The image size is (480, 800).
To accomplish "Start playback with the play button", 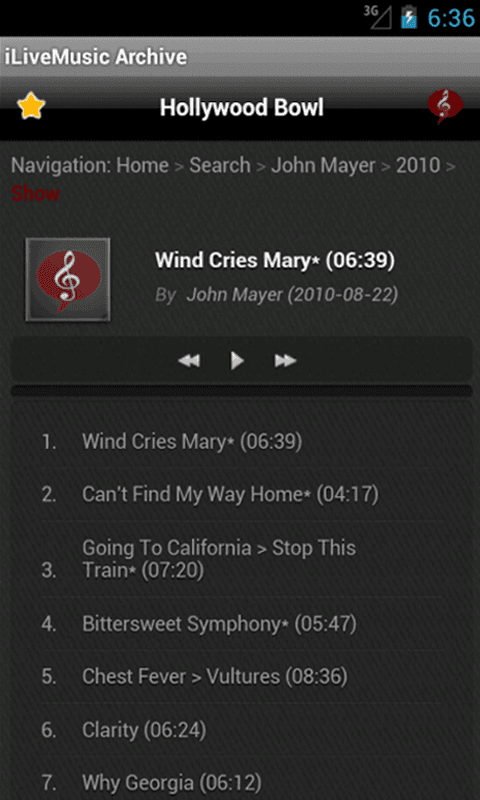I will pyautogui.click(x=237, y=361).
